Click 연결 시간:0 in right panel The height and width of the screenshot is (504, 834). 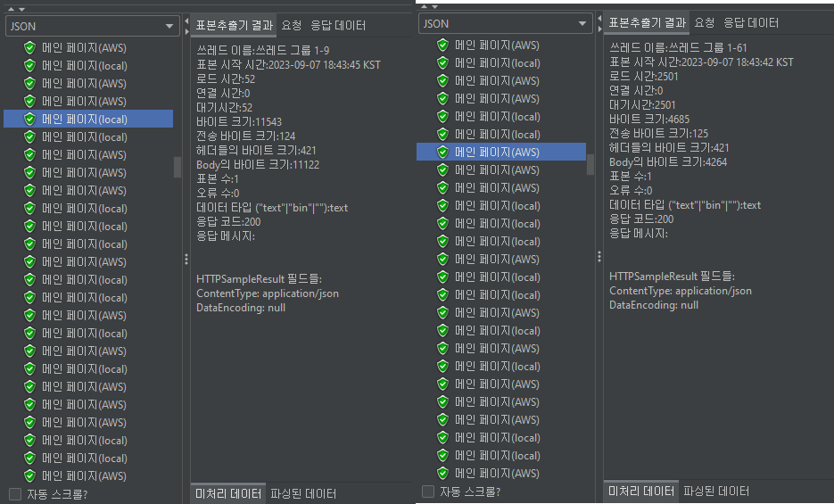(636, 91)
